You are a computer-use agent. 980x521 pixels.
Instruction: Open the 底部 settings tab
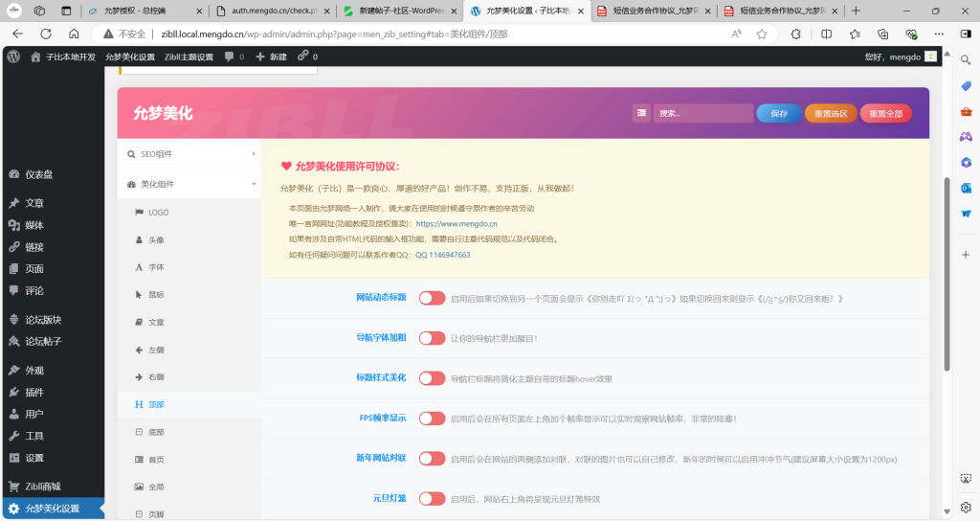156,433
